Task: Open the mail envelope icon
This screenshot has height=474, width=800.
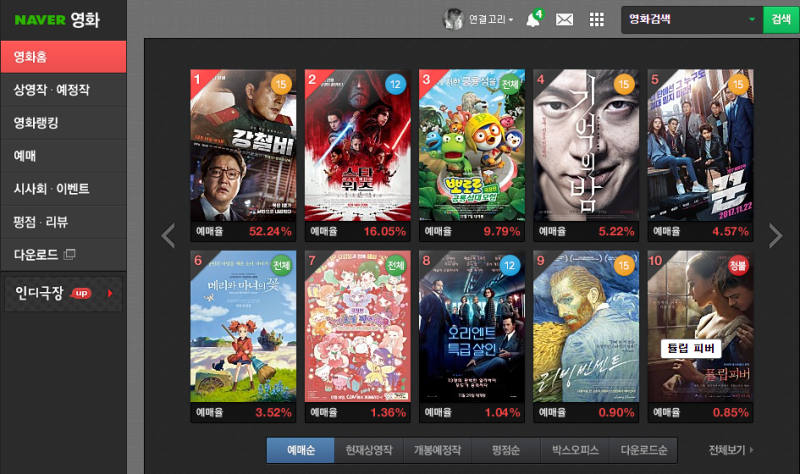Action: tap(564, 20)
